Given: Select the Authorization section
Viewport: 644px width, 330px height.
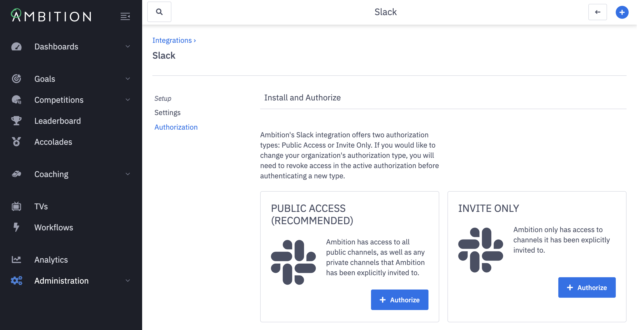Looking at the screenshot, I should 176,127.
